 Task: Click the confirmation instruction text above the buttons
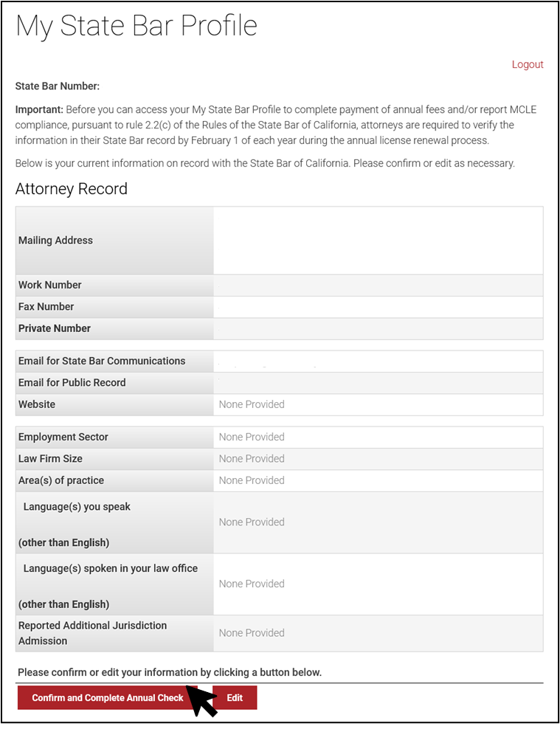click(x=167, y=672)
